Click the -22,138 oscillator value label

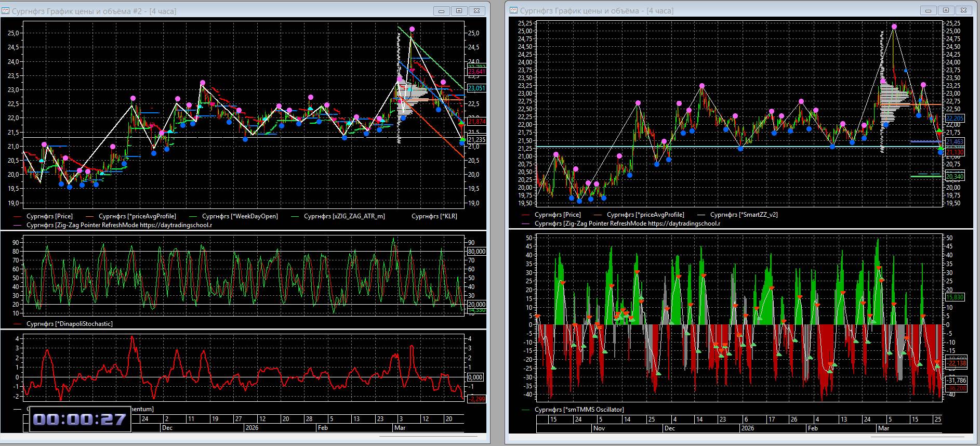(x=956, y=363)
